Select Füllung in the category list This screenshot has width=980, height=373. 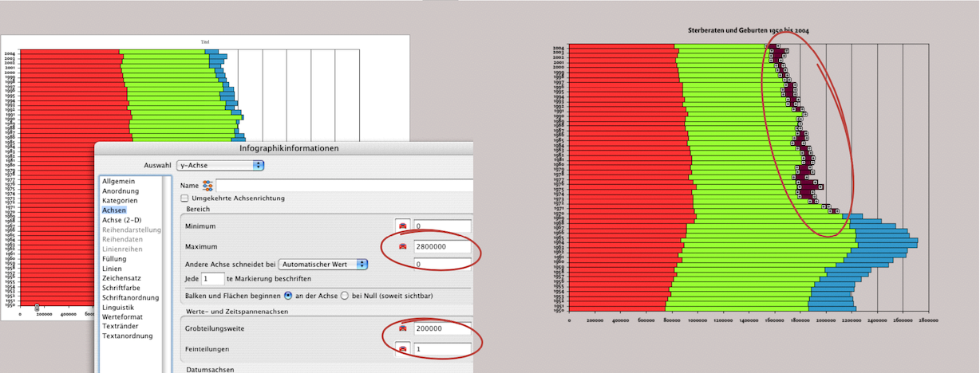coord(114,259)
